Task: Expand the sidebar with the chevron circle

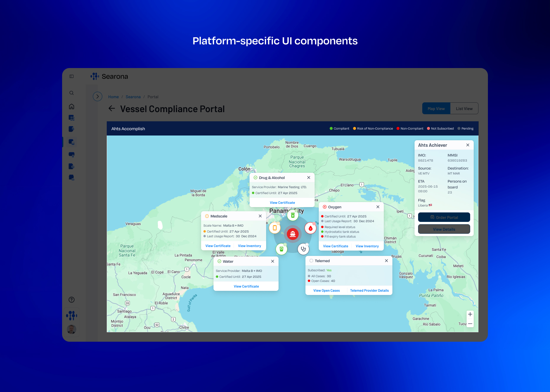Action: [x=98, y=96]
